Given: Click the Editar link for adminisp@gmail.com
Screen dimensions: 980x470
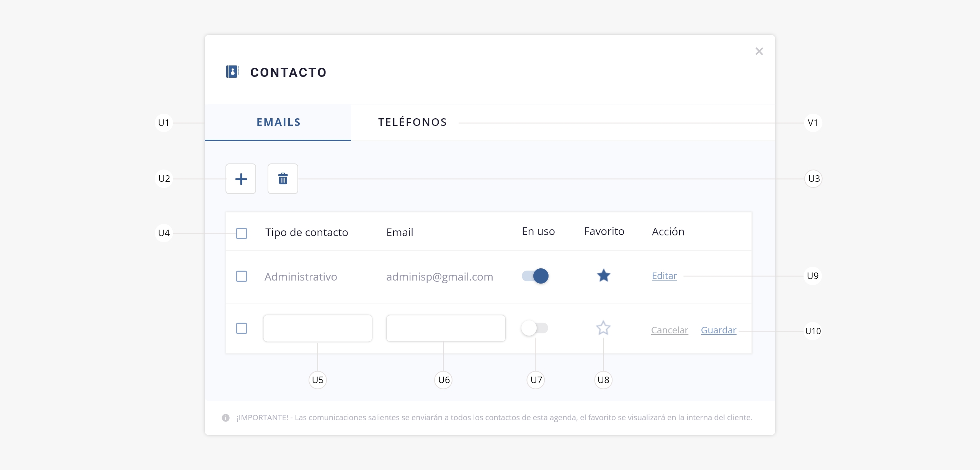Looking at the screenshot, I should tap(664, 276).
